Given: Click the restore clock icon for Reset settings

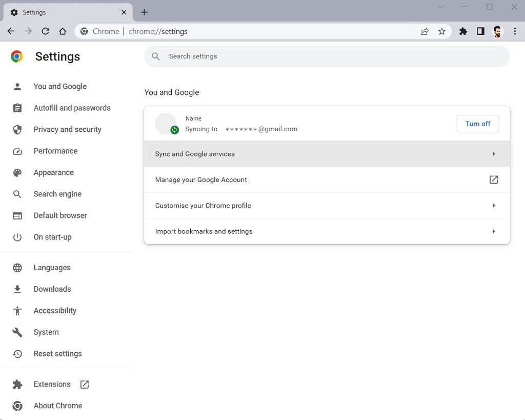Looking at the screenshot, I should [17, 354].
